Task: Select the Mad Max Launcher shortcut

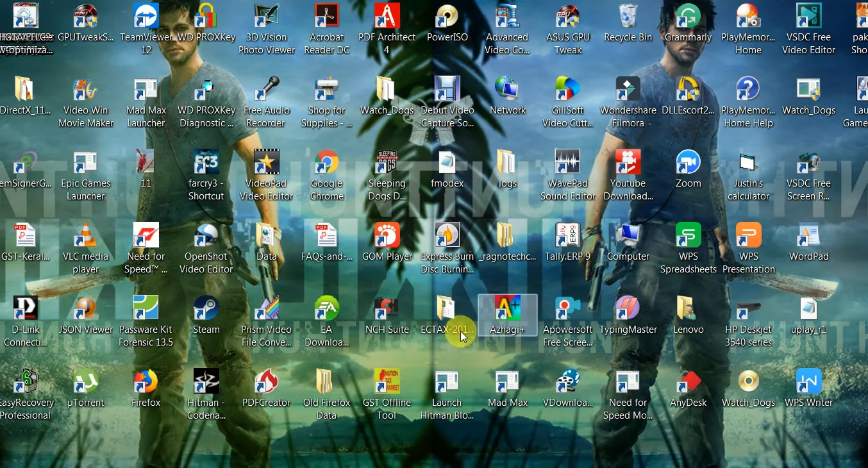Action: (146, 89)
